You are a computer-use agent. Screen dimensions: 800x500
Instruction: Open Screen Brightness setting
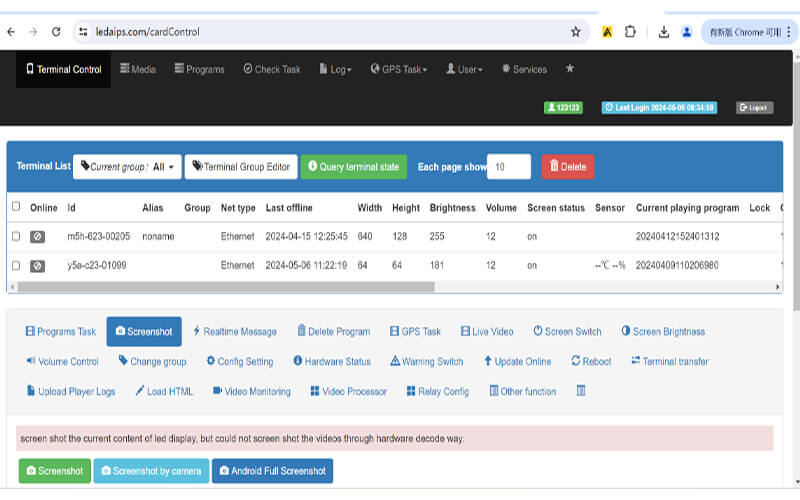coord(663,331)
